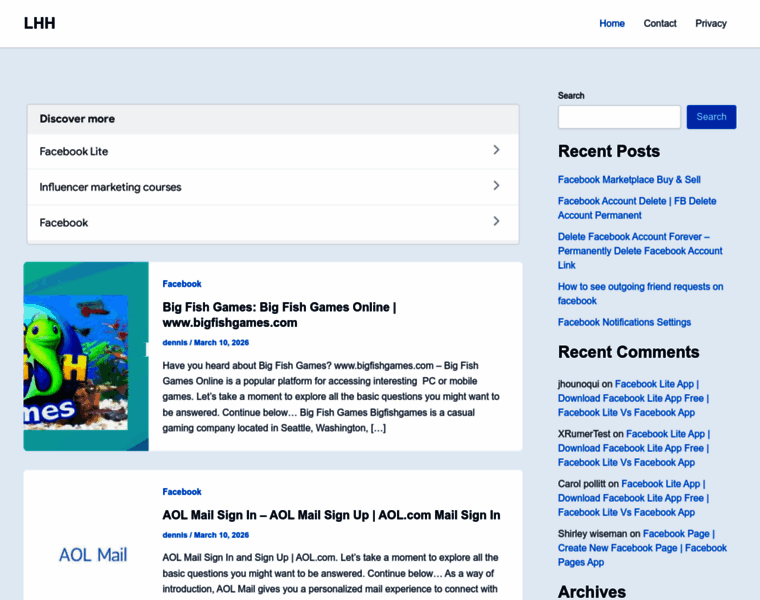760x600 pixels.
Task: Open Facebook category above AOL Mail post
Action: (182, 492)
